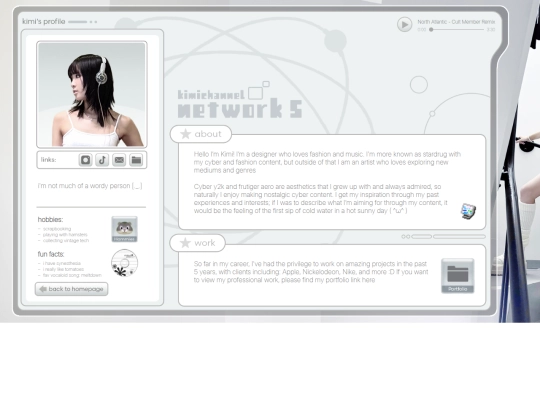Click the fun facts heading
540x405 pixels.
pos(51,254)
